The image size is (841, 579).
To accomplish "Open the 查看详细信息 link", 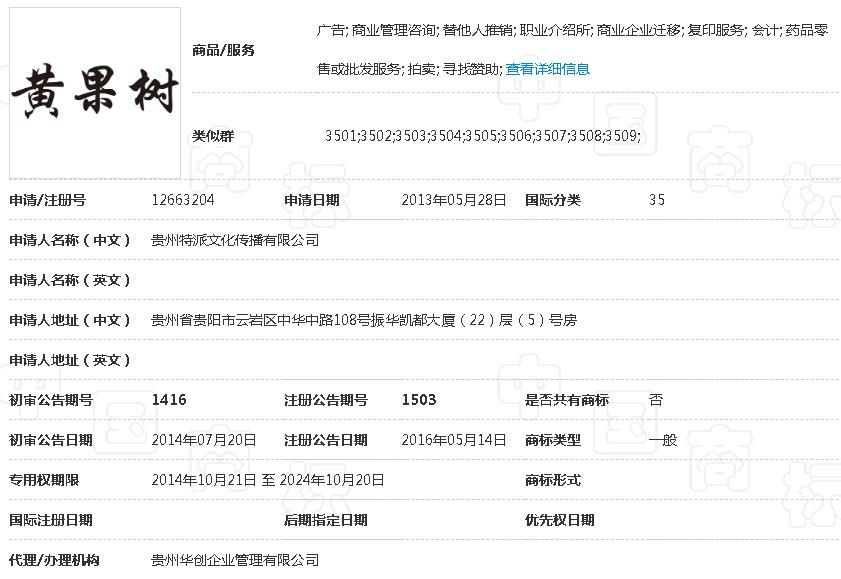I will coord(548,69).
